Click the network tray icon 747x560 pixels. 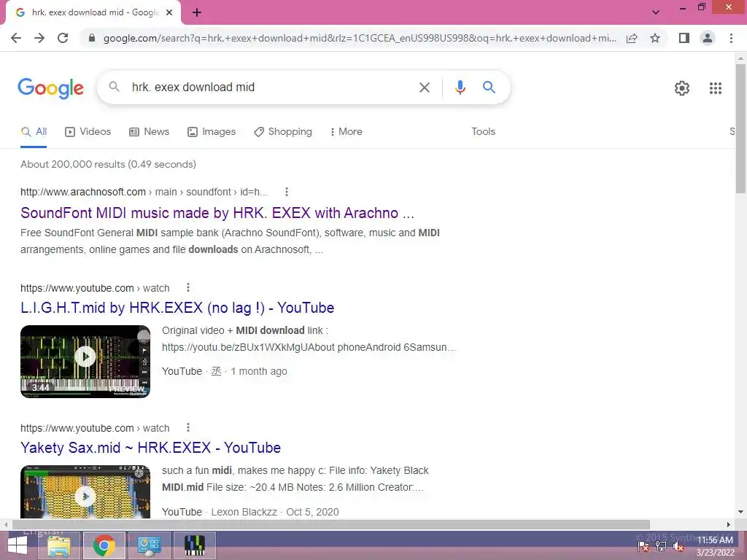661,547
